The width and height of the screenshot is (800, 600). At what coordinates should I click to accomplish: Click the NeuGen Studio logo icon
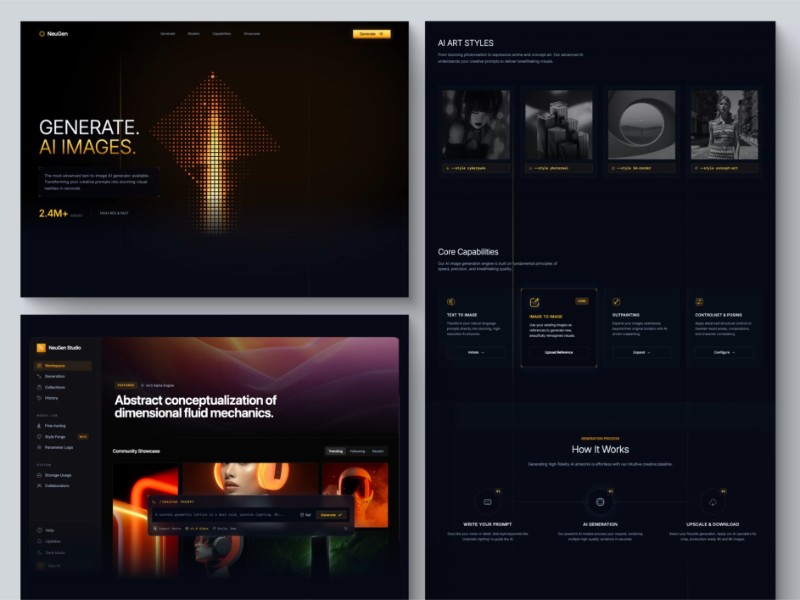coord(41,348)
